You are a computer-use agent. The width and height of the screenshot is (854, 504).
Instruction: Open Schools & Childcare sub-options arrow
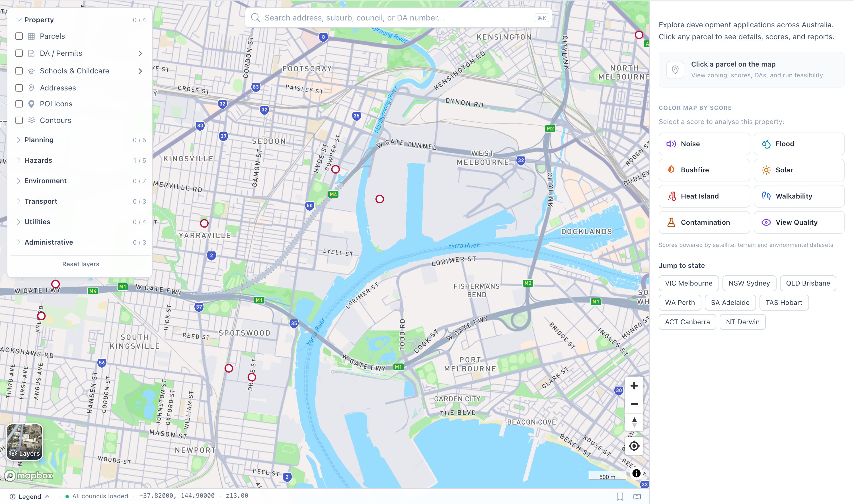click(140, 71)
